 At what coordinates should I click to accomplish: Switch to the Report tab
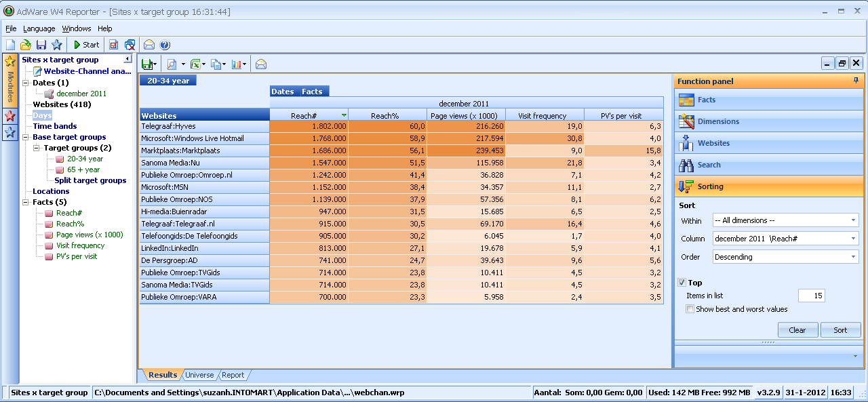point(233,375)
